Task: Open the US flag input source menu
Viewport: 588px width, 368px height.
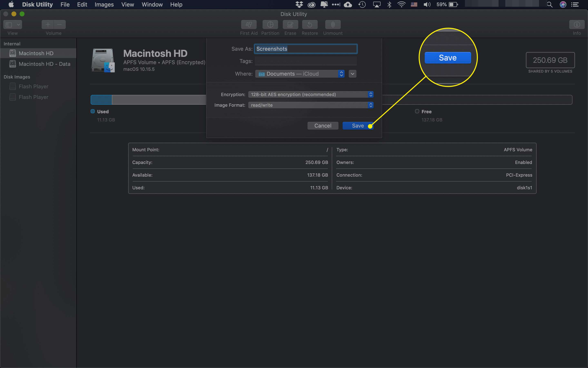Action: 414,4
